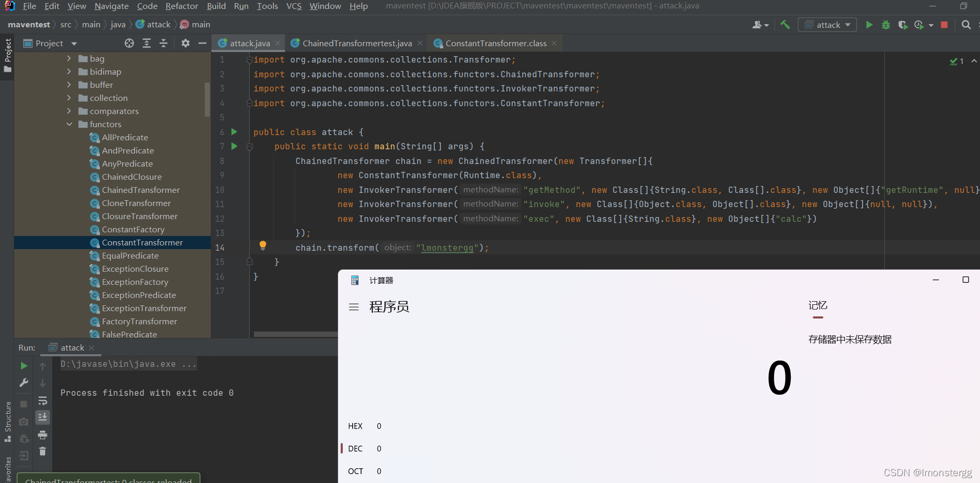This screenshot has width=980, height=483.
Task: Open the wrench settings in Run panel
Action: coord(24,383)
